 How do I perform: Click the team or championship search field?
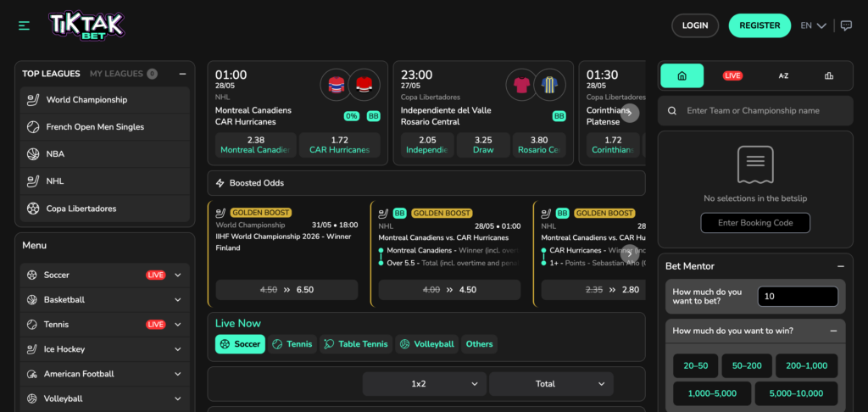(x=755, y=111)
